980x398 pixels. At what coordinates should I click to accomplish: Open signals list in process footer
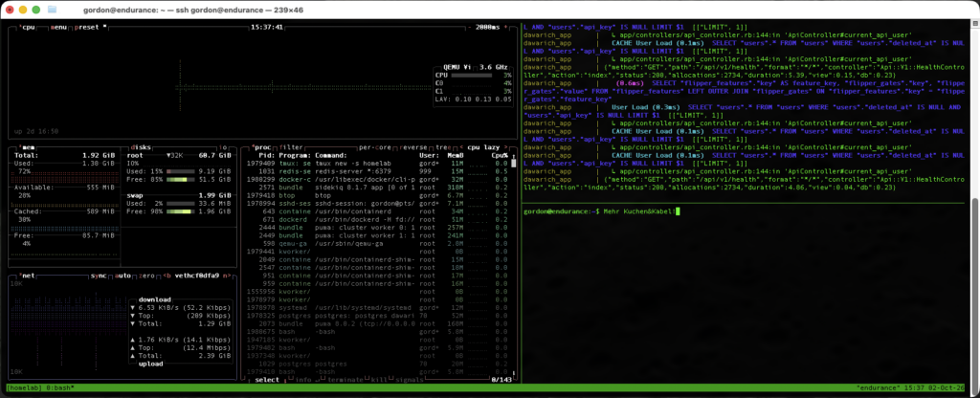408,379
